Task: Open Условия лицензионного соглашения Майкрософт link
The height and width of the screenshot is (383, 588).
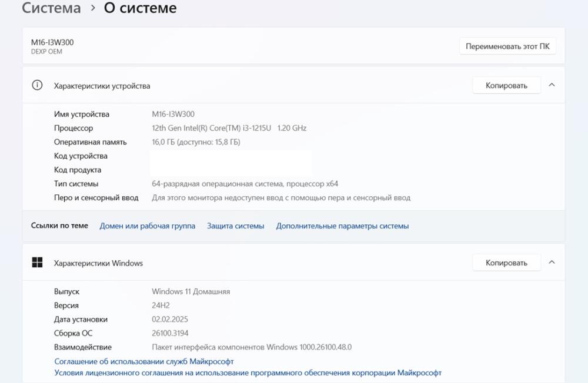Action: click(x=248, y=373)
